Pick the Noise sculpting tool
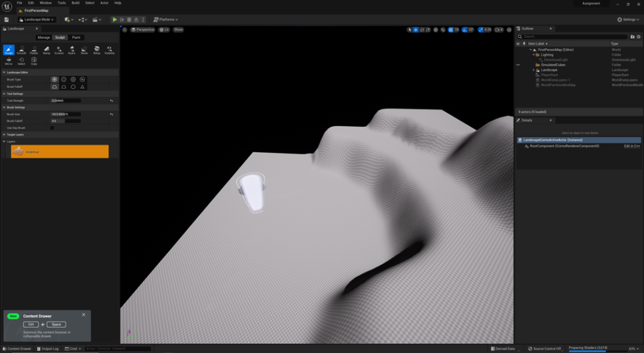 (84, 50)
